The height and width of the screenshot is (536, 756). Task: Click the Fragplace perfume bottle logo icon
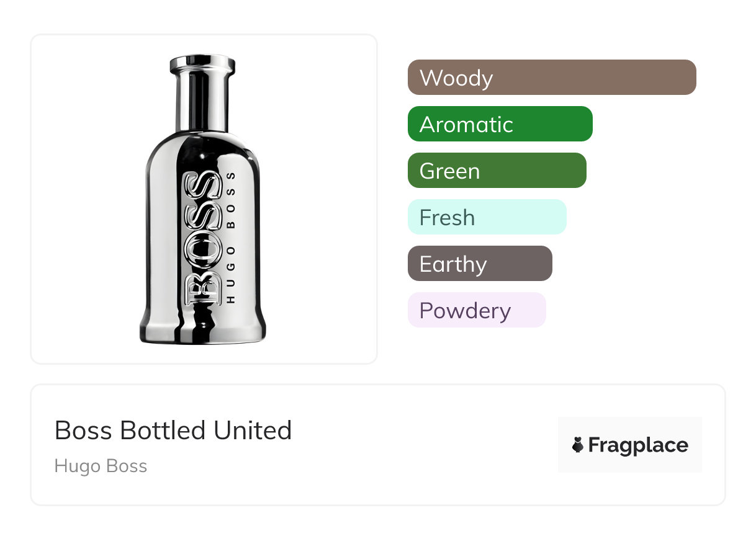pyautogui.click(x=578, y=445)
